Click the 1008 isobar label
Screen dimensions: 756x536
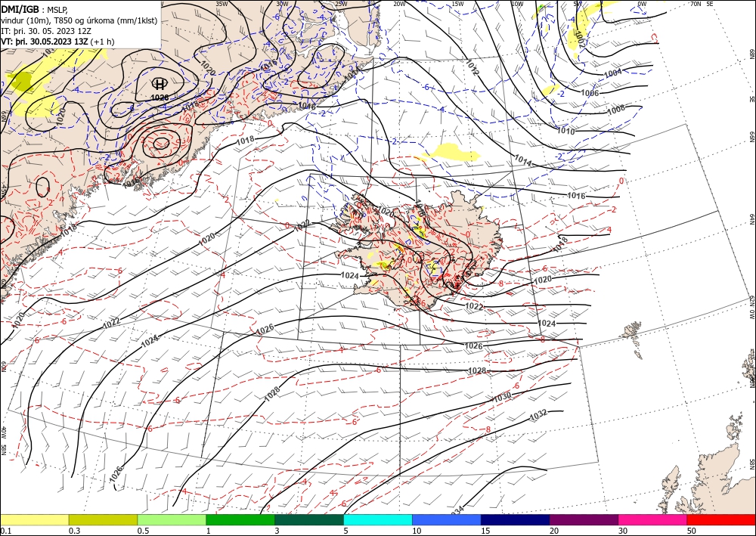tap(616, 110)
